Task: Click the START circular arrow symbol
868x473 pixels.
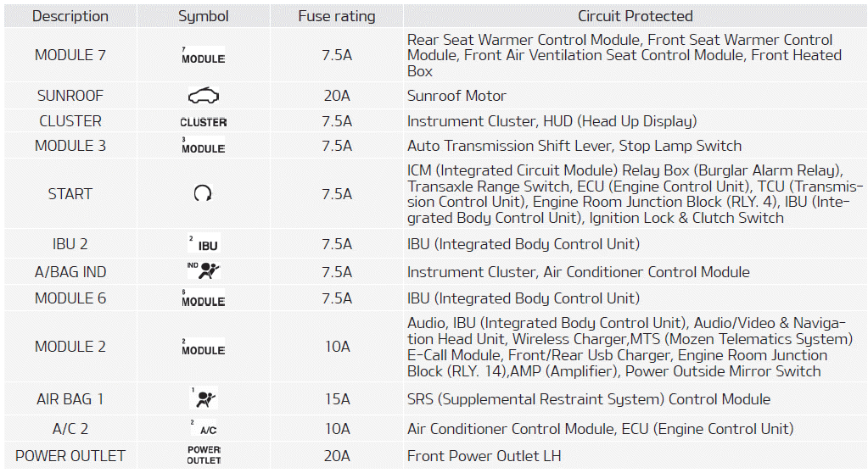Action: click(203, 194)
